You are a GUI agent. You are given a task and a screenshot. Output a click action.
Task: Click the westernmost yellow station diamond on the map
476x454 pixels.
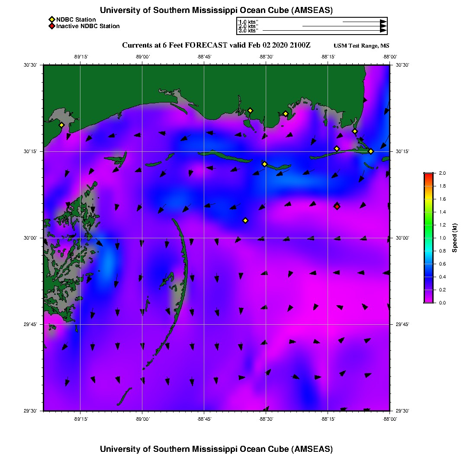point(61,125)
